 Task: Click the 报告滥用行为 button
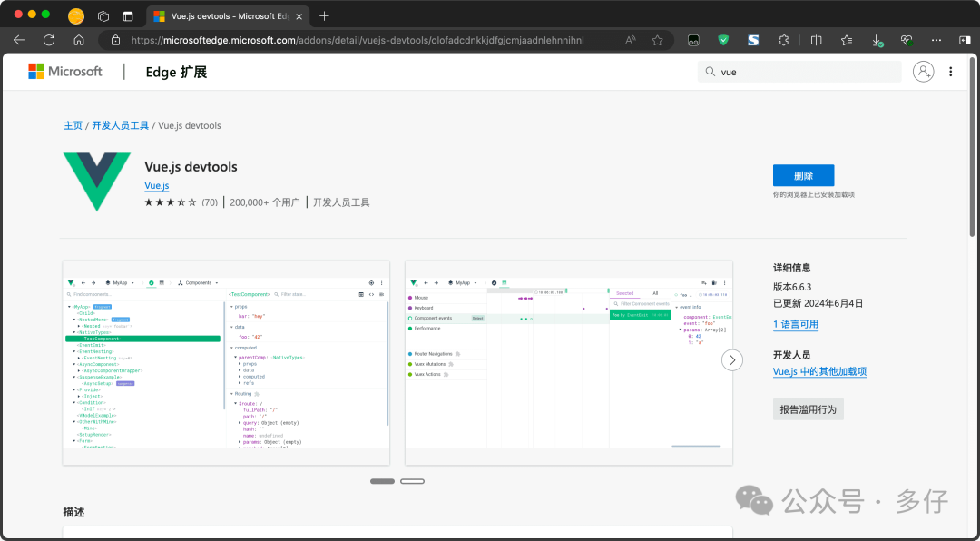pos(808,409)
